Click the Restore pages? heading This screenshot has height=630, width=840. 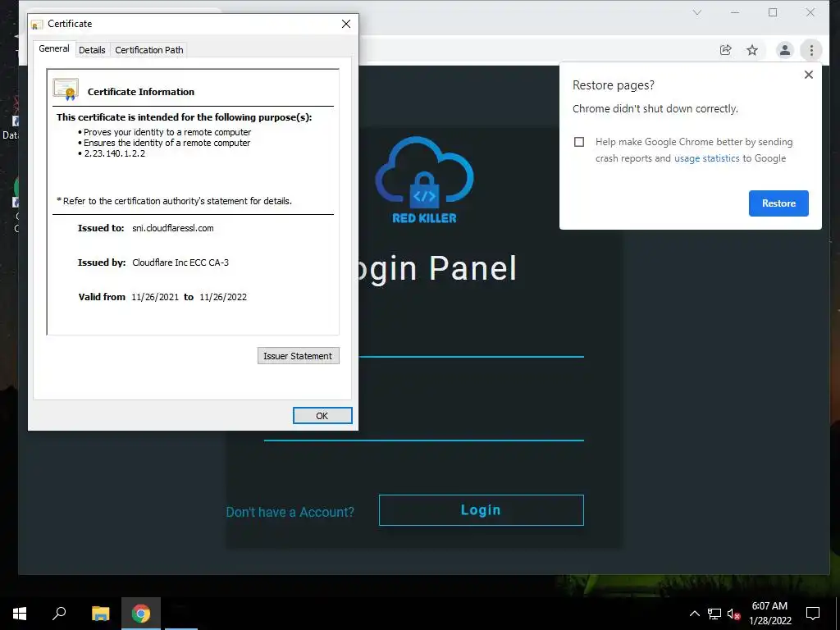(614, 85)
